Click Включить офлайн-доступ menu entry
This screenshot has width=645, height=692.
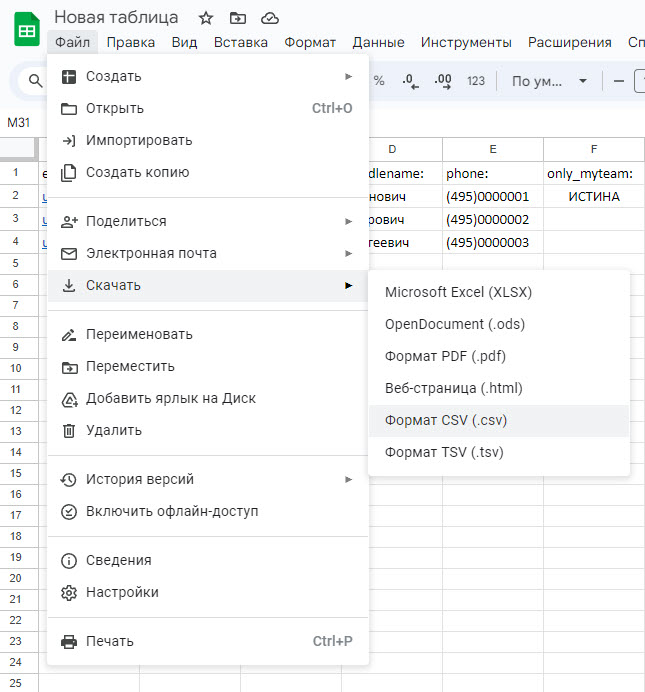coord(172,511)
